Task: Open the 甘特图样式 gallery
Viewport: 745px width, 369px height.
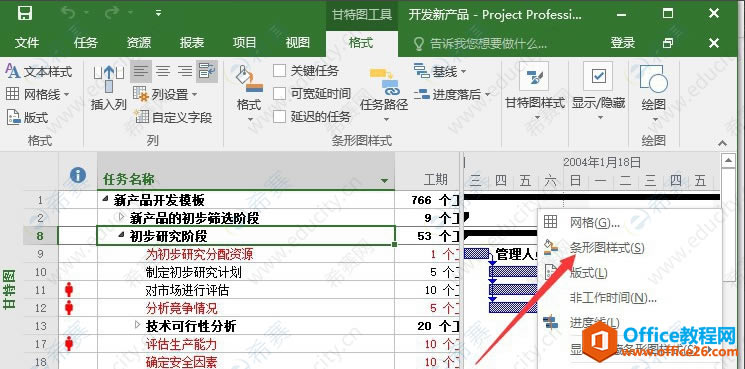Action: pos(535,92)
